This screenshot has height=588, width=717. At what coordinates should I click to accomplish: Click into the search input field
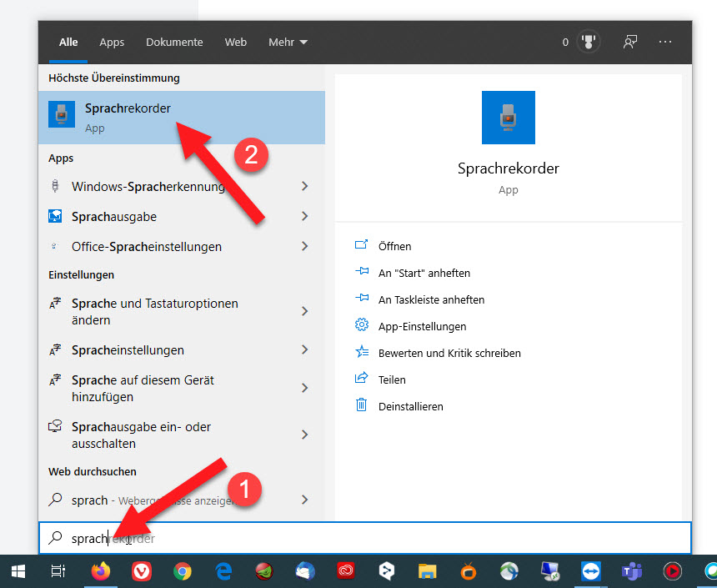[375, 539]
